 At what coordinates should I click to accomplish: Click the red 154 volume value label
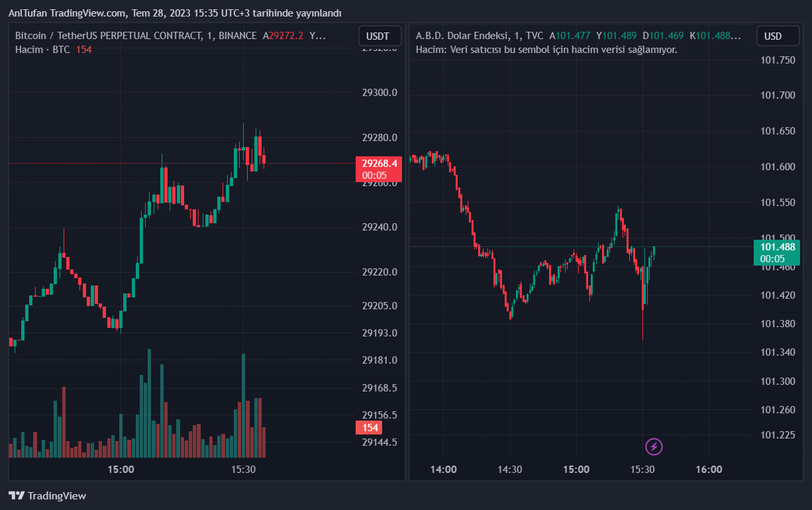[x=370, y=428]
